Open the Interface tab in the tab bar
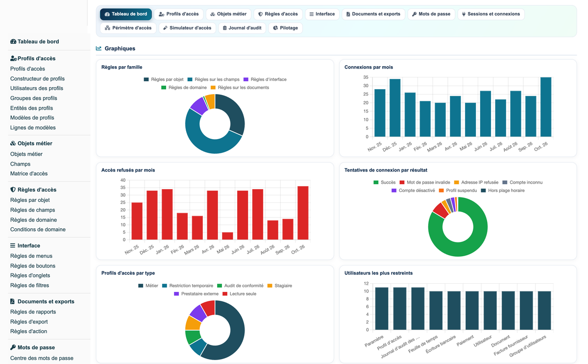This screenshot has height=364, width=588. pos(322,14)
